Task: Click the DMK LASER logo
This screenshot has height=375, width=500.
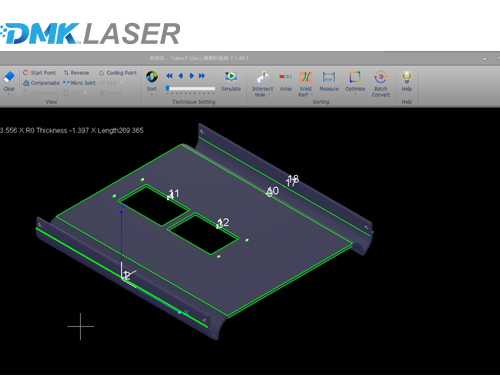Action: coord(90,34)
